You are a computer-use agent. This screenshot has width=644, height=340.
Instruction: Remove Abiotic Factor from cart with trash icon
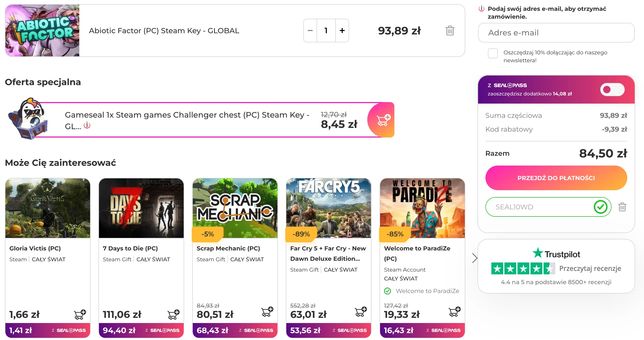(450, 31)
